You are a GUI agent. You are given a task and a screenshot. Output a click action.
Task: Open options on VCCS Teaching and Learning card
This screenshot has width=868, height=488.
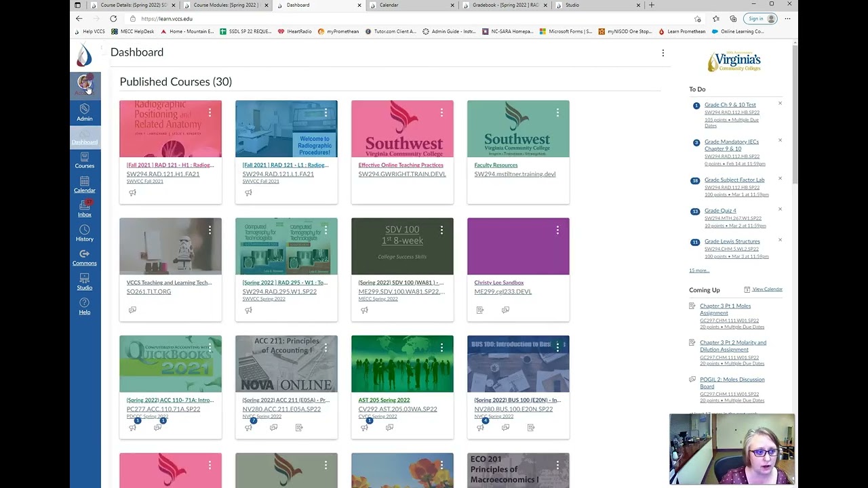point(210,230)
